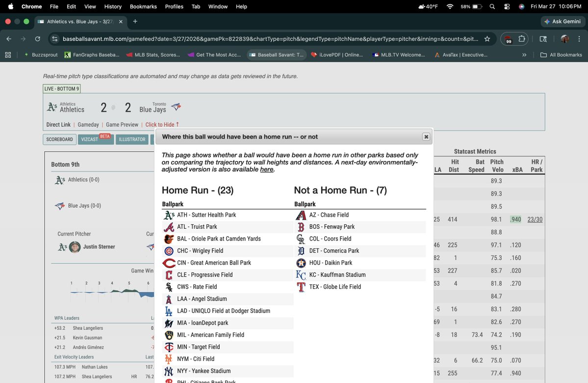The width and height of the screenshot is (588, 383).
Task: Open the tab groups grid icon
Action: pos(8,55)
